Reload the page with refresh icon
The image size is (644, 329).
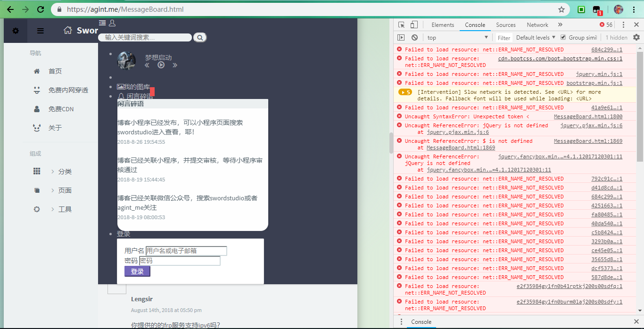[x=41, y=9]
